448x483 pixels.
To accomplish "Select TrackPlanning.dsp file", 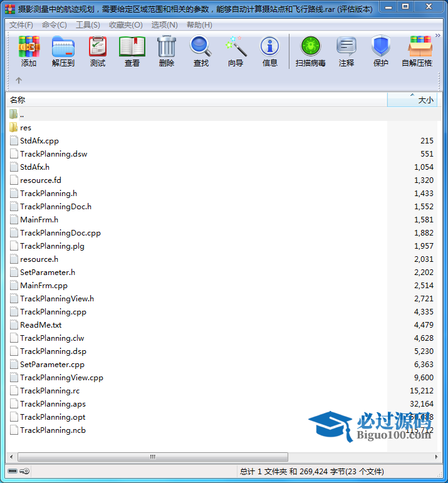I will click(53, 351).
